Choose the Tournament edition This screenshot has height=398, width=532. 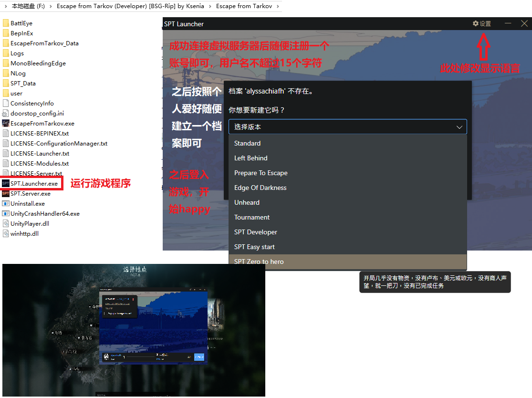[348, 217]
